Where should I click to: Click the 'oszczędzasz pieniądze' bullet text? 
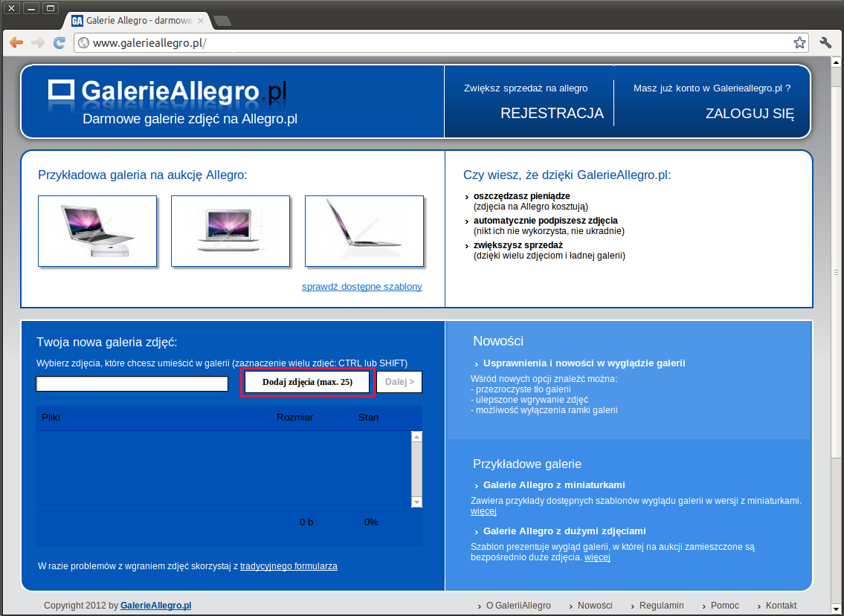coord(521,196)
